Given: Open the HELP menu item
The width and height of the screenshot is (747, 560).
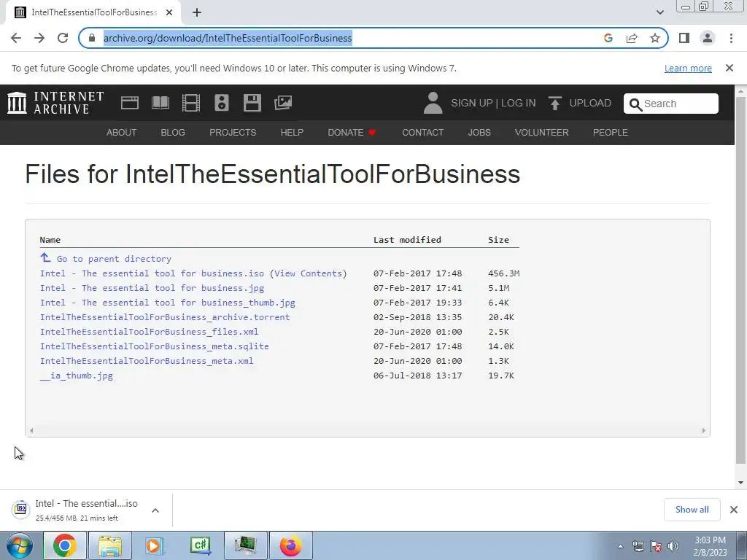Looking at the screenshot, I should pos(292,133).
